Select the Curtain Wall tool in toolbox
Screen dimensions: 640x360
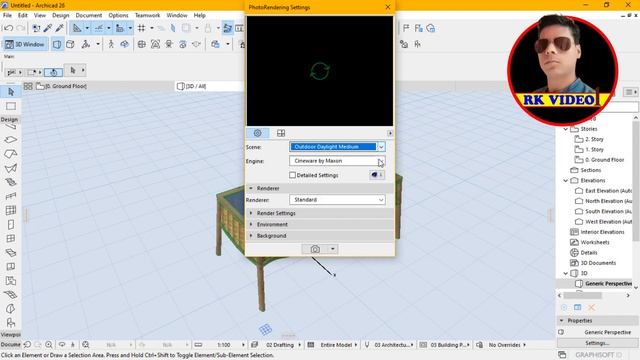pos(11,210)
